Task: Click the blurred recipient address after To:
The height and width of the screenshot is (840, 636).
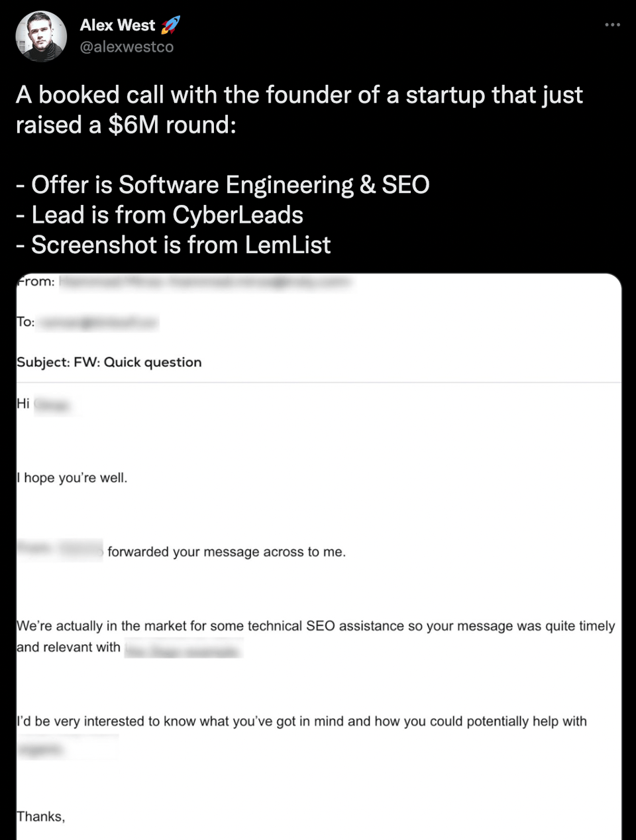Action: point(98,323)
